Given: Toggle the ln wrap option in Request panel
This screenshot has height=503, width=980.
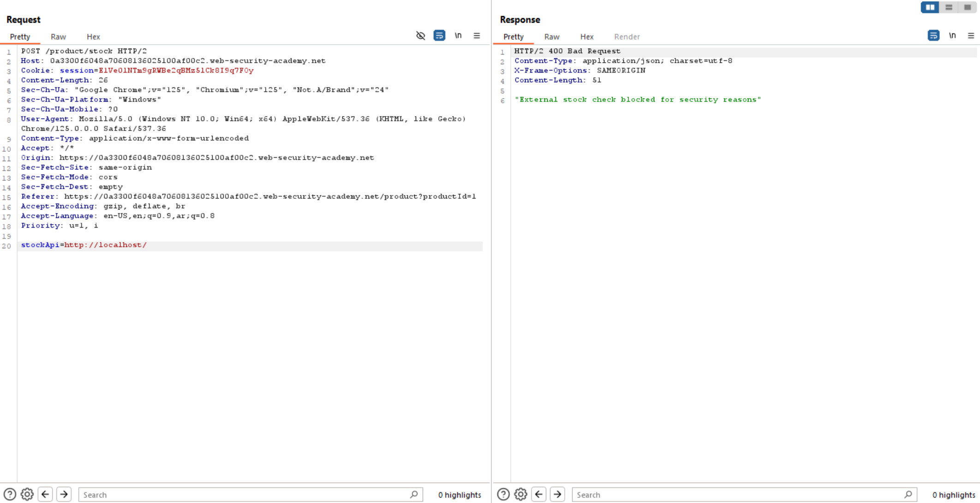Looking at the screenshot, I should click(x=458, y=36).
